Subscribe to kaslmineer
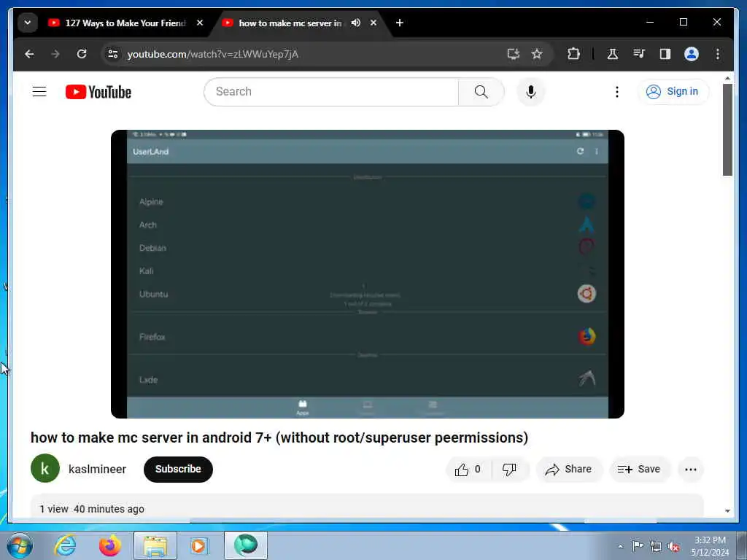 click(x=178, y=469)
